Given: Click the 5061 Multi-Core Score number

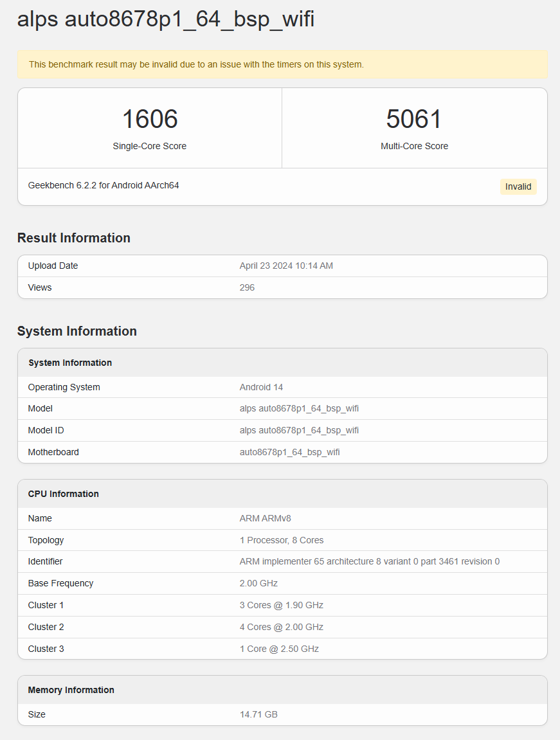Looking at the screenshot, I should pos(414,120).
